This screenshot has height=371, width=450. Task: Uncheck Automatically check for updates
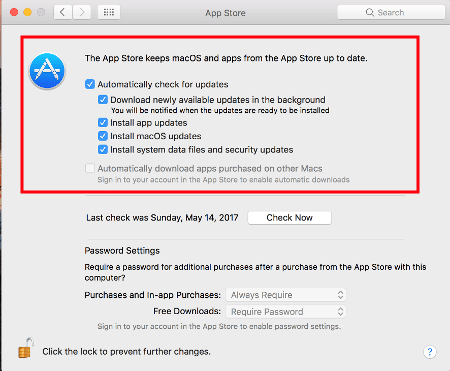(90, 84)
